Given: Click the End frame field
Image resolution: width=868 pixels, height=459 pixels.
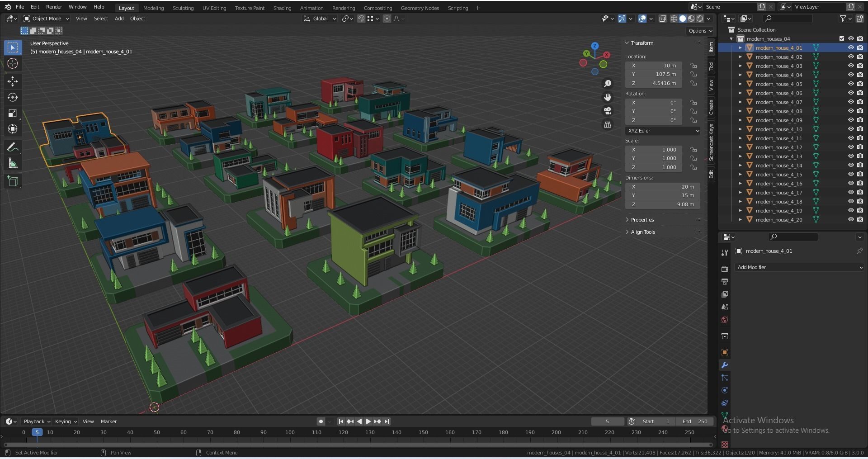Looking at the screenshot, I should coord(696,421).
